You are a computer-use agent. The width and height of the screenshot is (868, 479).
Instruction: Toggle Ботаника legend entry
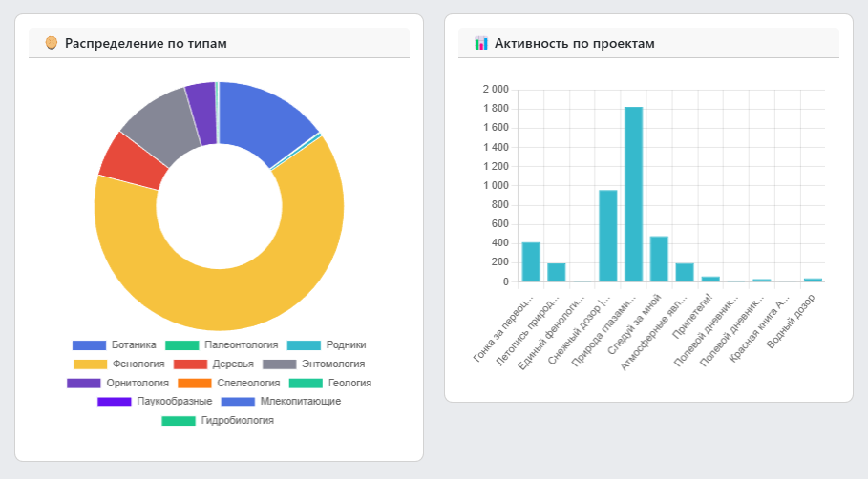(x=115, y=344)
